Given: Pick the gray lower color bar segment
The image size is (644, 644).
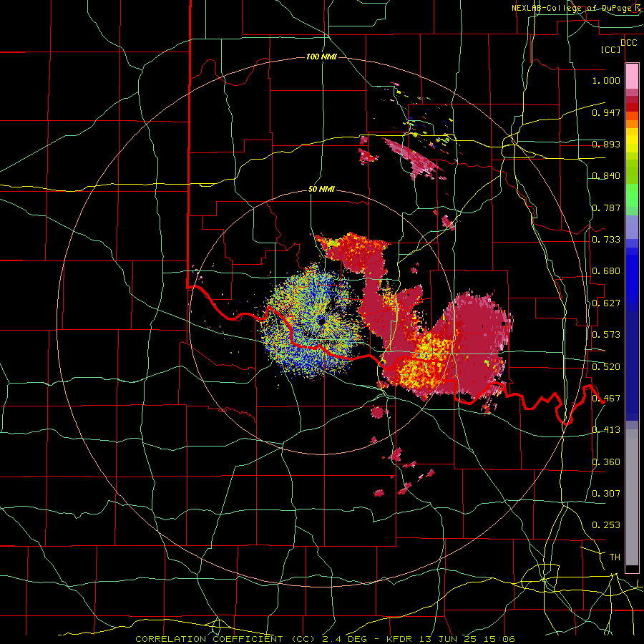Looking at the screenshot, I should pyautogui.click(x=632, y=497).
